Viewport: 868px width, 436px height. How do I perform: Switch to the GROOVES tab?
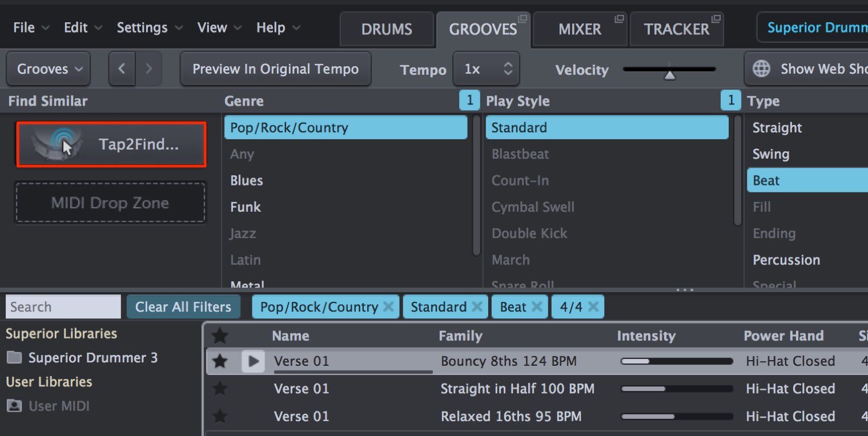pos(483,29)
